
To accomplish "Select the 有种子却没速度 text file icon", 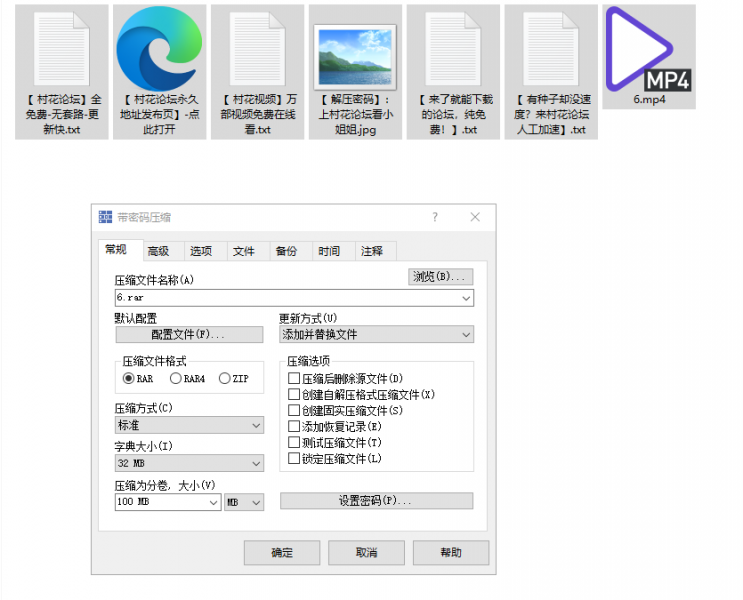I will tap(551, 50).
